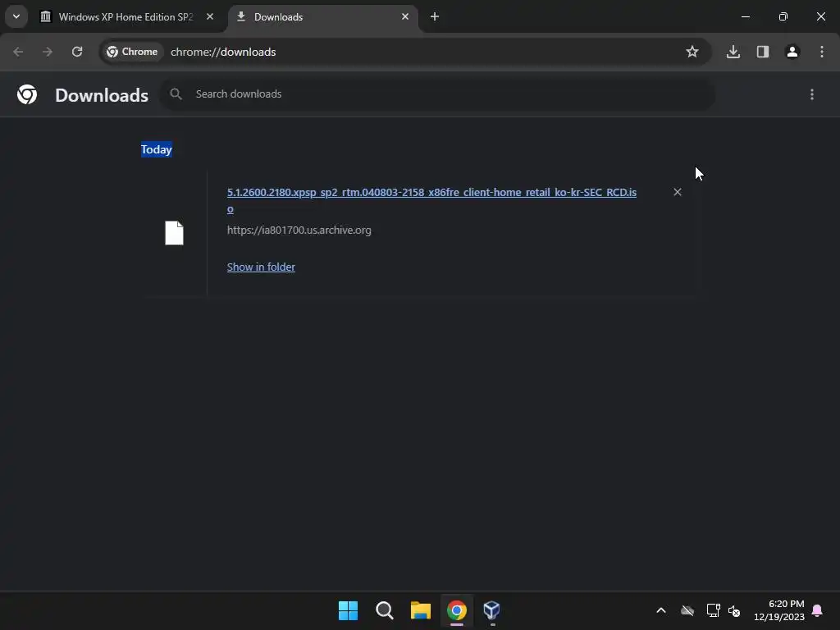Switch to Windows XP Home Edition SP2 tab
The image size is (840, 630).
point(126,16)
